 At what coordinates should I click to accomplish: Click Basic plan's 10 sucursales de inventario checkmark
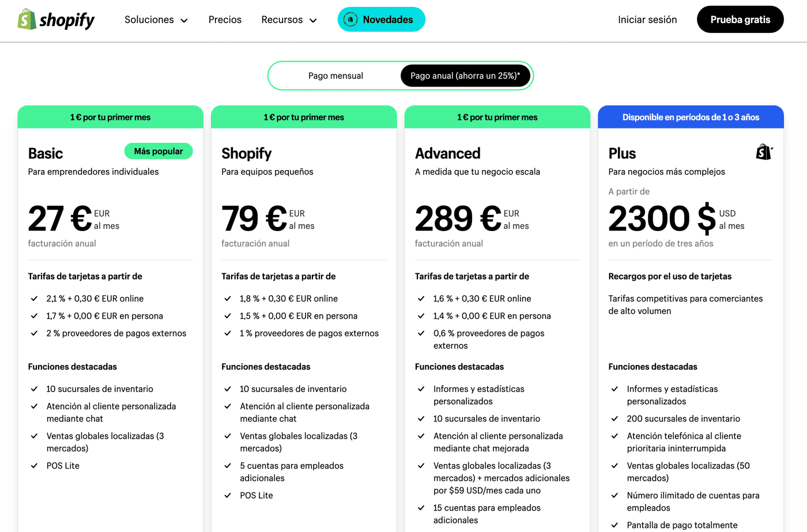[x=35, y=389]
